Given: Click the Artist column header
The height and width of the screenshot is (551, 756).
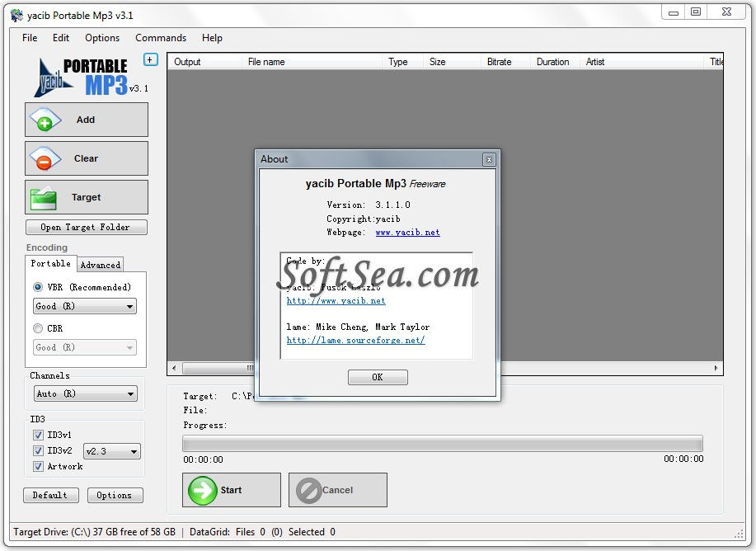Looking at the screenshot, I should [x=641, y=62].
